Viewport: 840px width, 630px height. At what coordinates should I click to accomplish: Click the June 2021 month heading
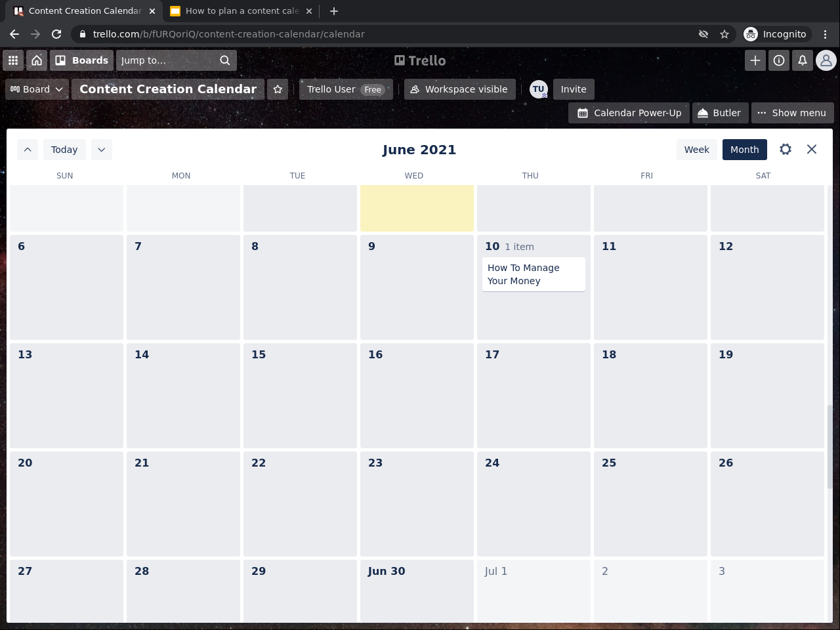(419, 150)
